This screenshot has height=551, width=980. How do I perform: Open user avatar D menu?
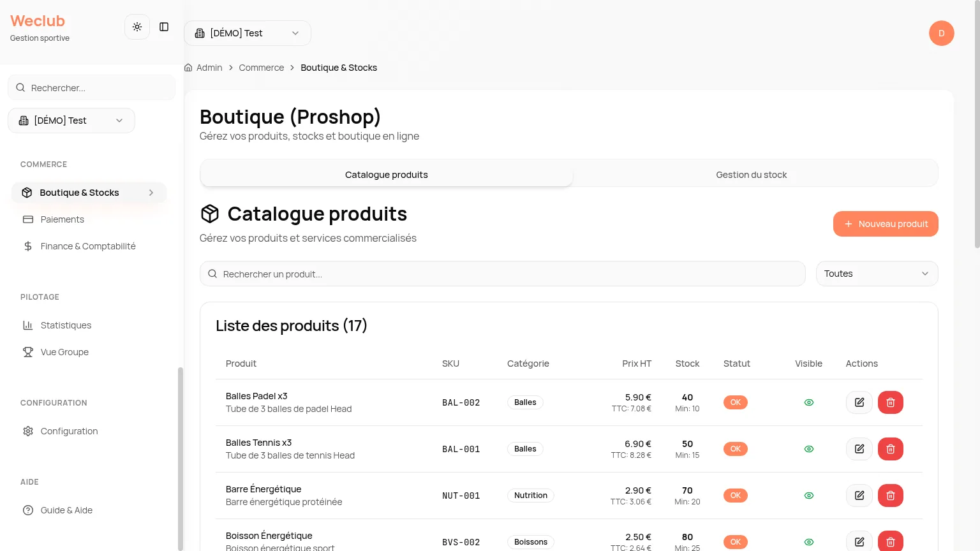tap(941, 33)
